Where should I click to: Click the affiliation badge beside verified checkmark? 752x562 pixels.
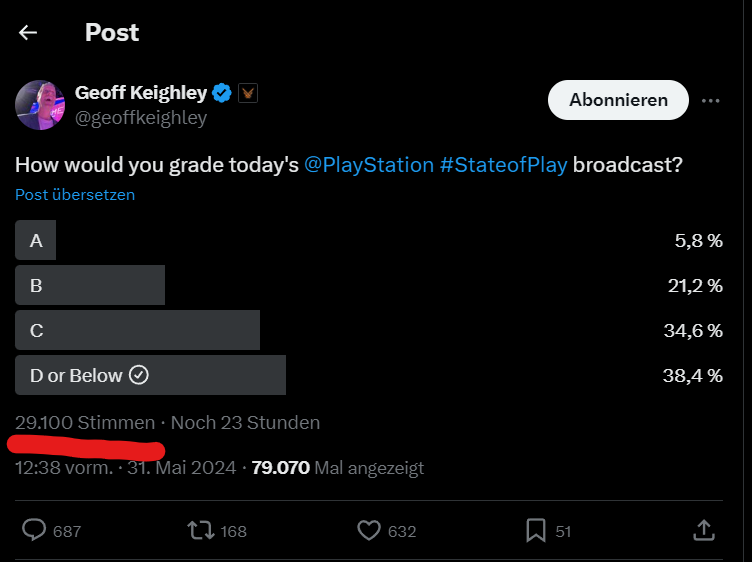pos(248,93)
